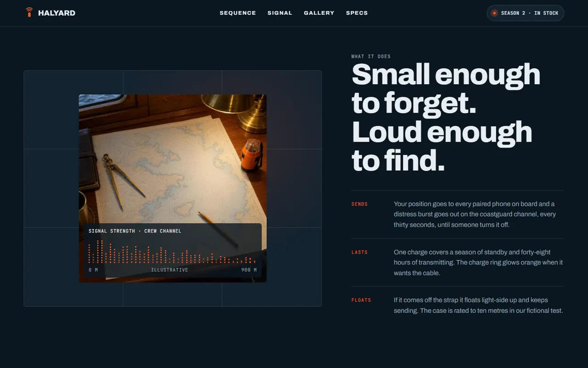Select the paragraph about floating light-side up
Viewport: 588px width, 368px height.
(x=478, y=305)
